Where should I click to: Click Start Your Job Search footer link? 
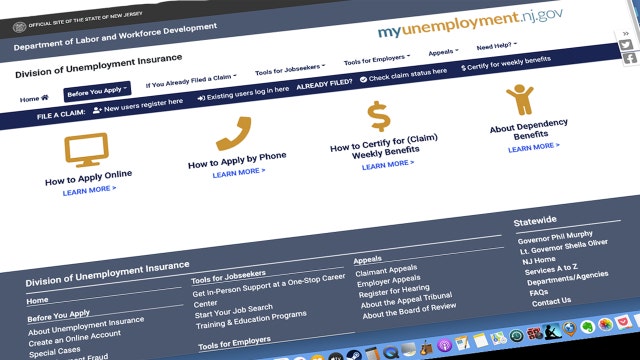233,311
